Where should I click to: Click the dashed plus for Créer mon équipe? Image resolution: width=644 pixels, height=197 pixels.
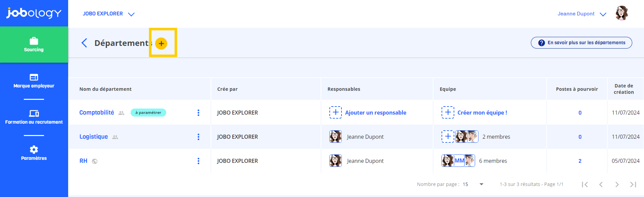[x=448, y=113]
